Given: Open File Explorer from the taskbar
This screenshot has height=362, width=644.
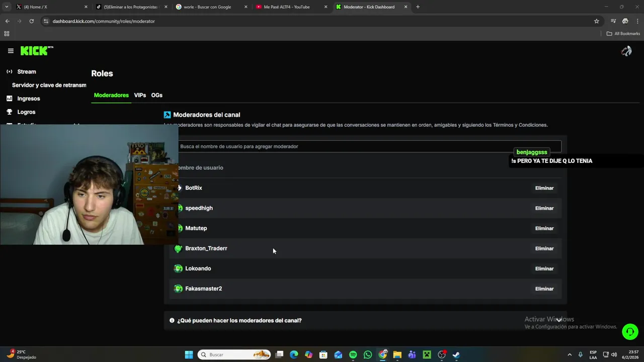Looking at the screenshot, I should point(397,354).
